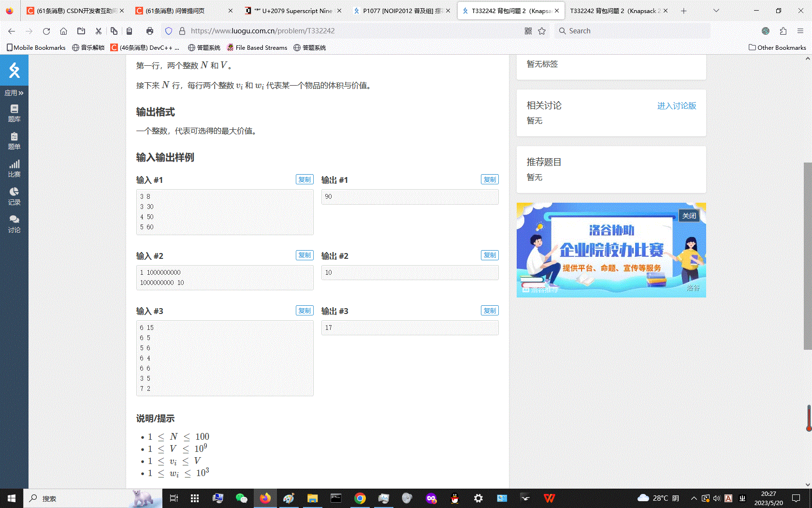
Task: Expand the 应用 apps sidebar menu
Action: [x=14, y=93]
